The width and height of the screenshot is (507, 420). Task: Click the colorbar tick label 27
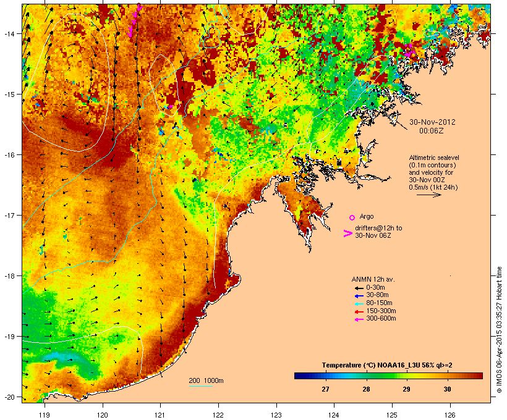[x=325, y=389]
